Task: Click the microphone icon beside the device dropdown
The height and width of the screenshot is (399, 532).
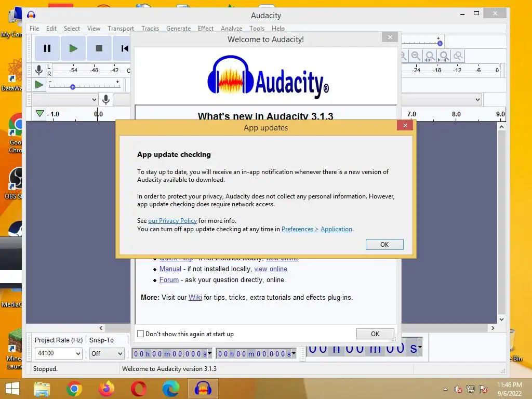Action: click(x=106, y=99)
